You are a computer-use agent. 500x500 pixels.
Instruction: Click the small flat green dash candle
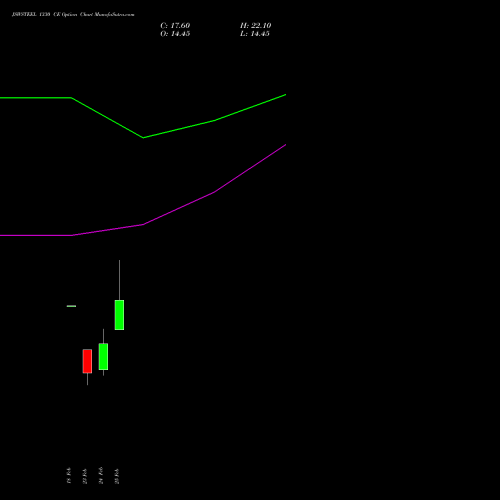[x=71, y=306]
